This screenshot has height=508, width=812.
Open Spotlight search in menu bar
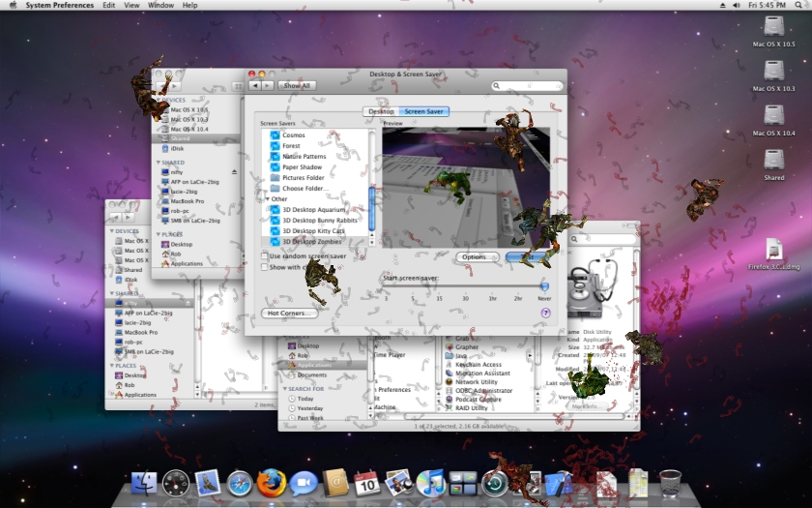tap(798, 5)
